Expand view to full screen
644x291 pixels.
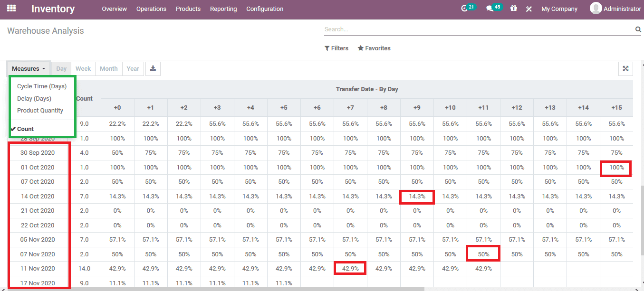625,69
